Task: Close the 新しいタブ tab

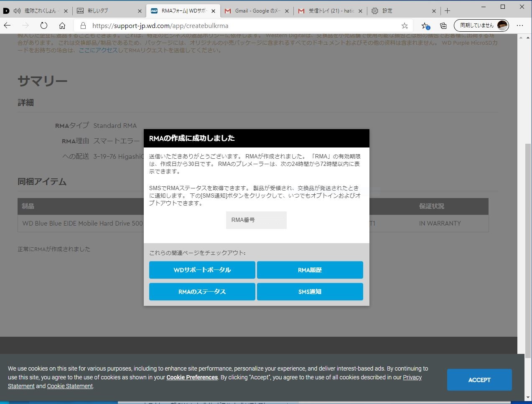Action: point(140,11)
